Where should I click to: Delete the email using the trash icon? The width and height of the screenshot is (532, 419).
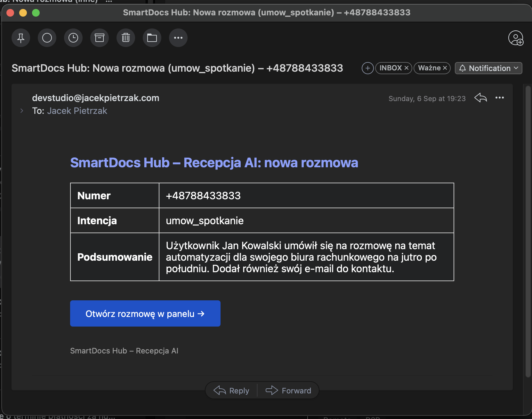click(126, 38)
